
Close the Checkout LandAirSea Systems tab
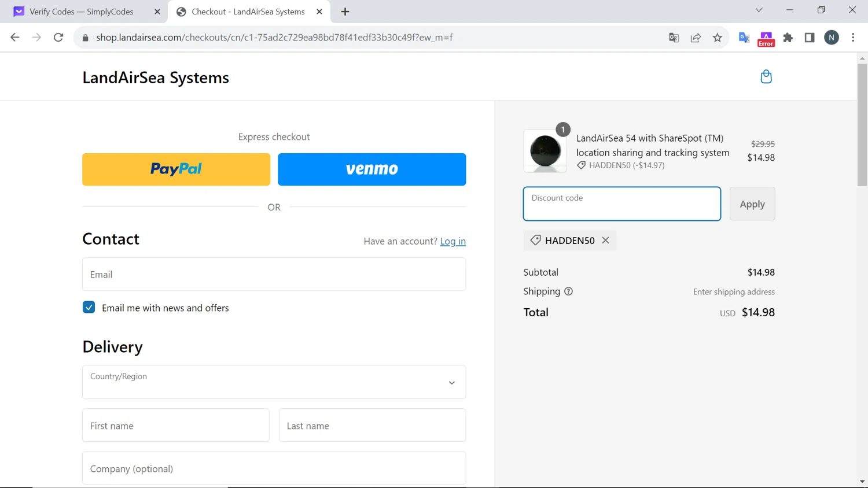point(319,12)
